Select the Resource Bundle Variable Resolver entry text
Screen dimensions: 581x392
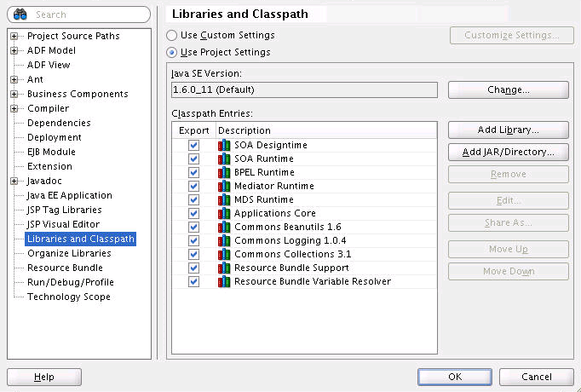point(313,281)
